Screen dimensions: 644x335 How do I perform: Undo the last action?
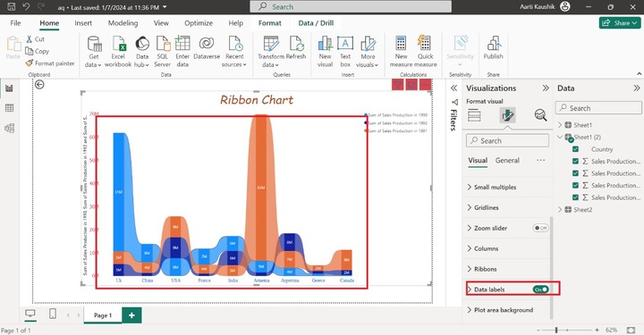coord(26,6)
